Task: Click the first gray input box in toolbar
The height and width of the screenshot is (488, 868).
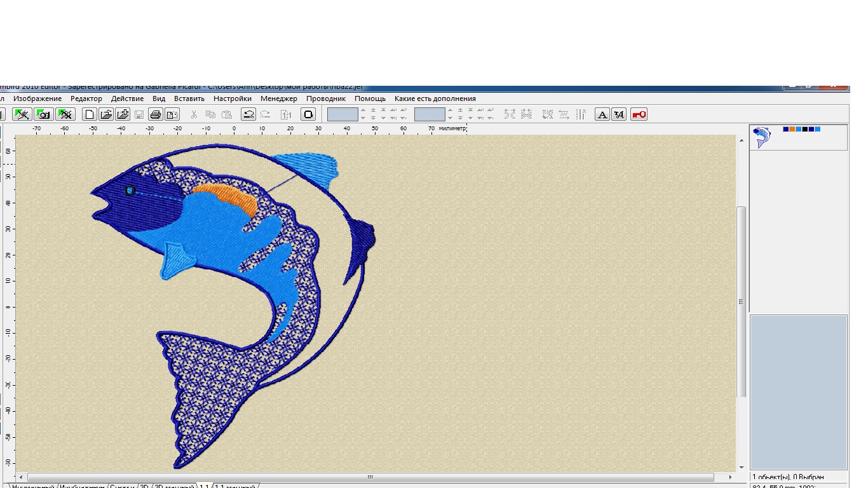Action: click(342, 114)
